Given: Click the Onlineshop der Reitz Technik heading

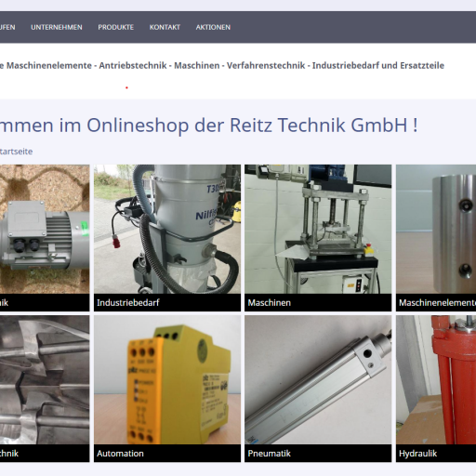Looking at the screenshot, I should pyautogui.click(x=209, y=126).
